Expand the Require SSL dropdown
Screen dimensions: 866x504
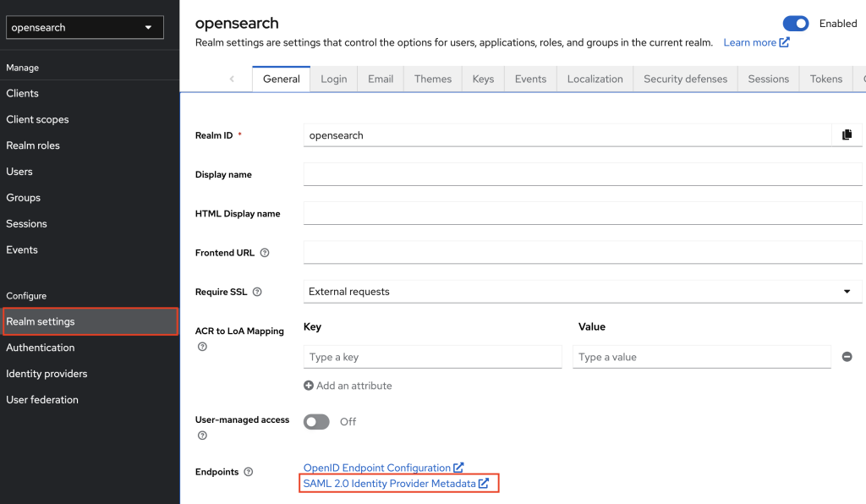(x=583, y=292)
